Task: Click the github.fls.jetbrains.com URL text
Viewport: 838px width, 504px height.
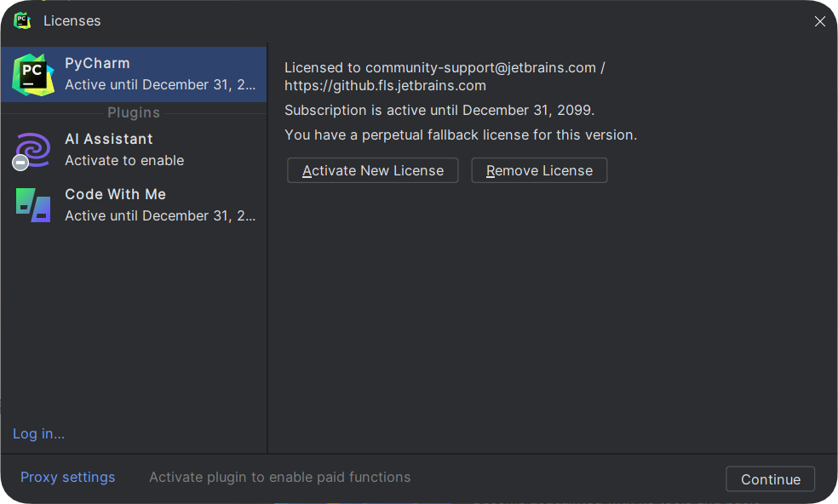Action: (385, 85)
